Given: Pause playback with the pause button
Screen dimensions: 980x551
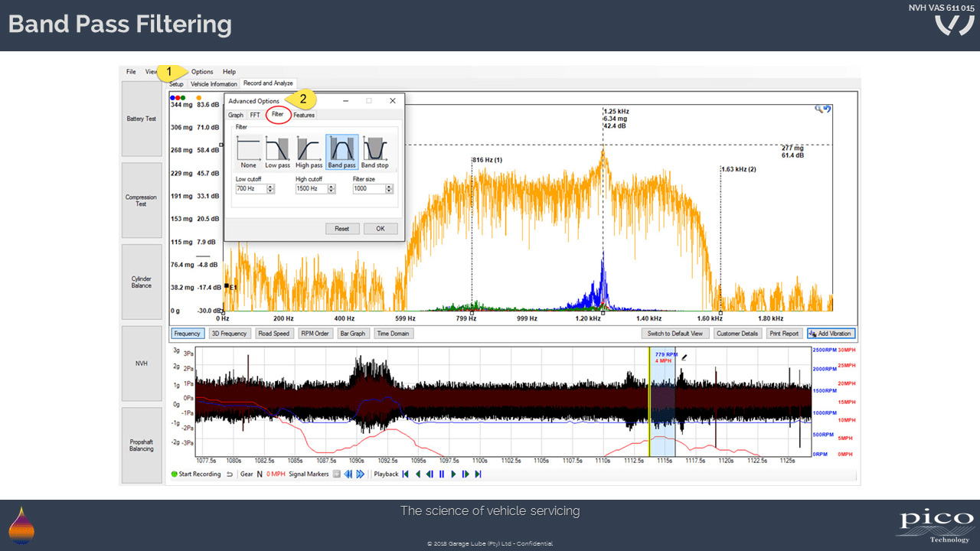Looking at the screenshot, I should (x=442, y=474).
